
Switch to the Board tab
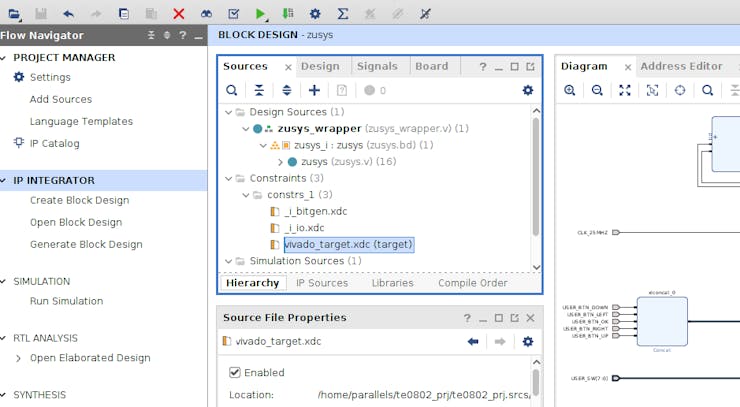click(x=431, y=66)
